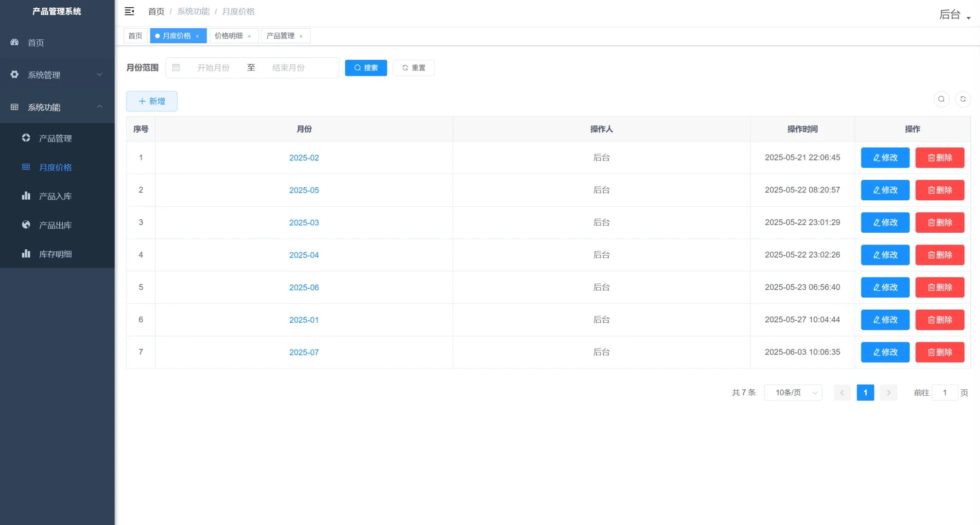Close the 价格明细 tab
This screenshot has height=525, width=980.
click(x=249, y=36)
